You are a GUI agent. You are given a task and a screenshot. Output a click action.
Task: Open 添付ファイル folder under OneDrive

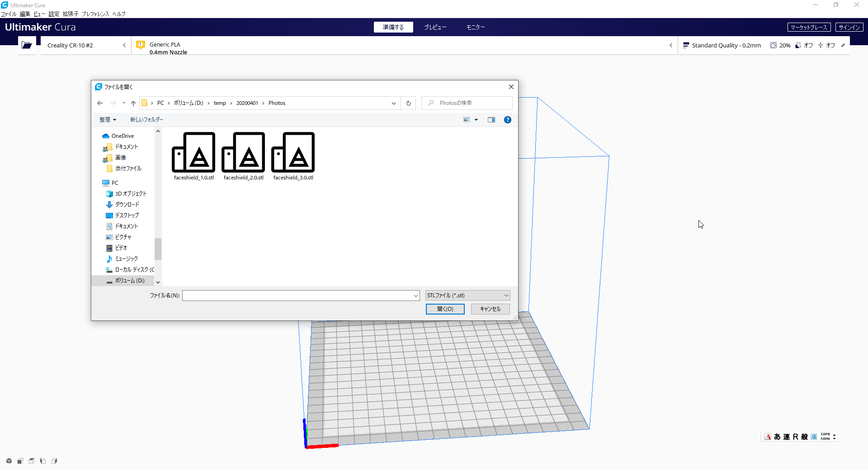(123, 169)
